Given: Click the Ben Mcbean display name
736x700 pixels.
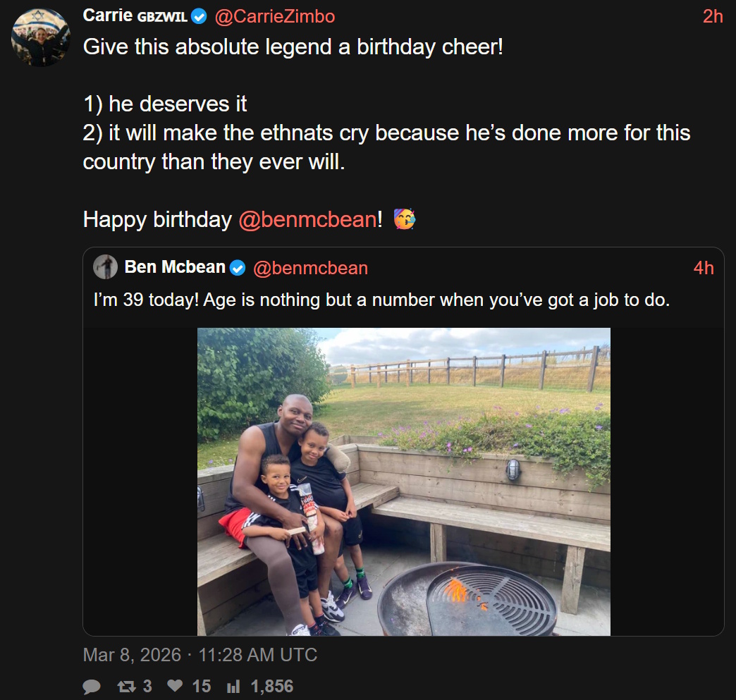Looking at the screenshot, I should point(175,267).
